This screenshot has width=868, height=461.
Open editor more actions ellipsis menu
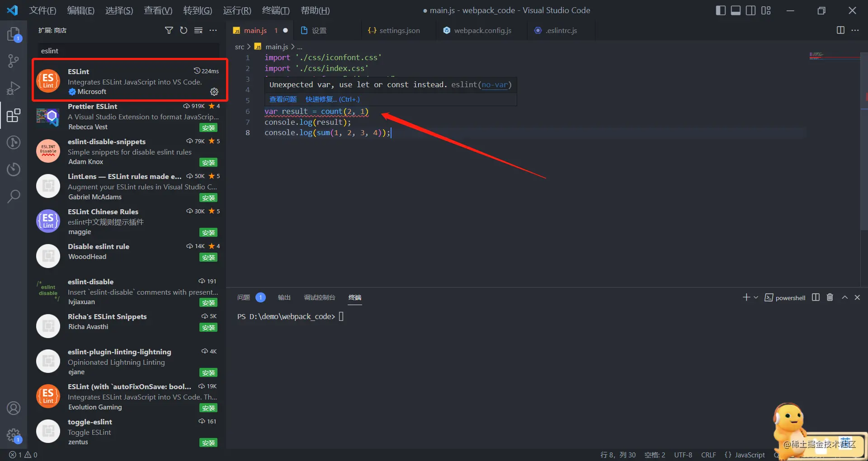pyautogui.click(x=855, y=30)
